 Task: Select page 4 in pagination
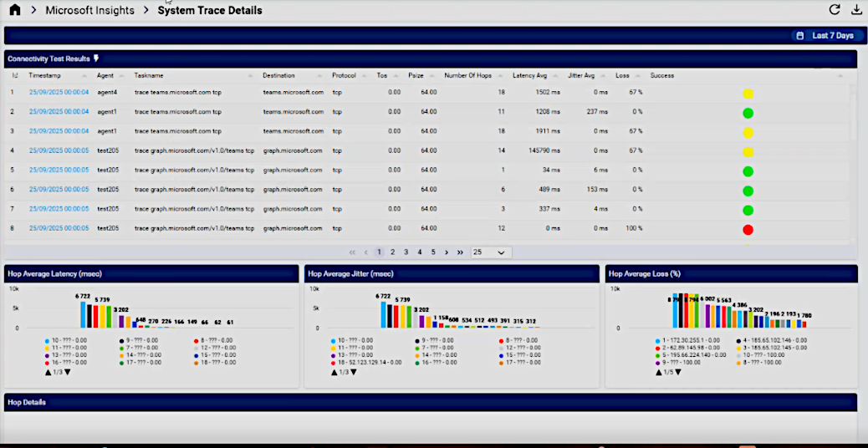point(420,252)
